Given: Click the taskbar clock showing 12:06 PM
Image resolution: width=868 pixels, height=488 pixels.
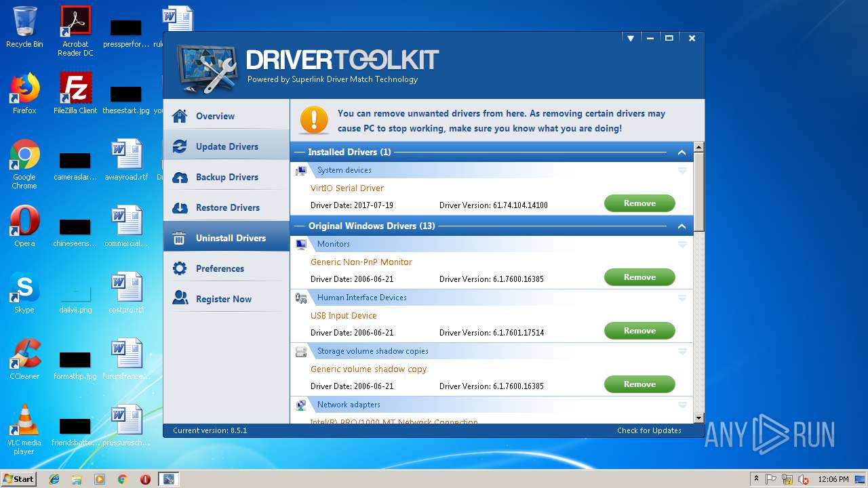Looking at the screenshot, I should [x=833, y=479].
